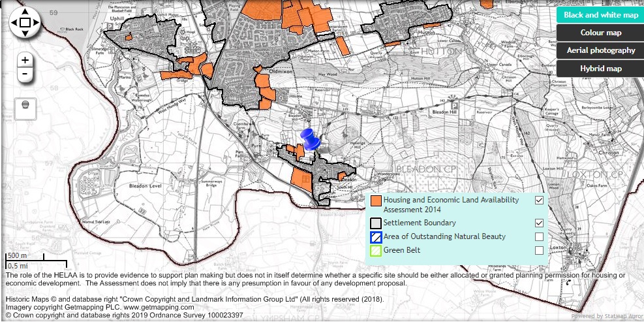
Task: Click the green Green Belt legend swatch
Action: [x=376, y=250]
